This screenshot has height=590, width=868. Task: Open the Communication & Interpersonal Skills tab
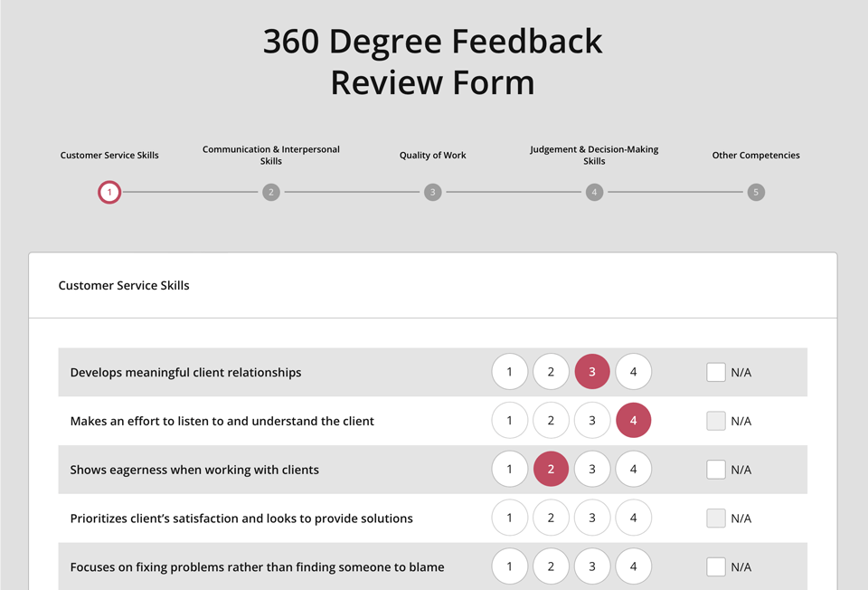pos(271,155)
